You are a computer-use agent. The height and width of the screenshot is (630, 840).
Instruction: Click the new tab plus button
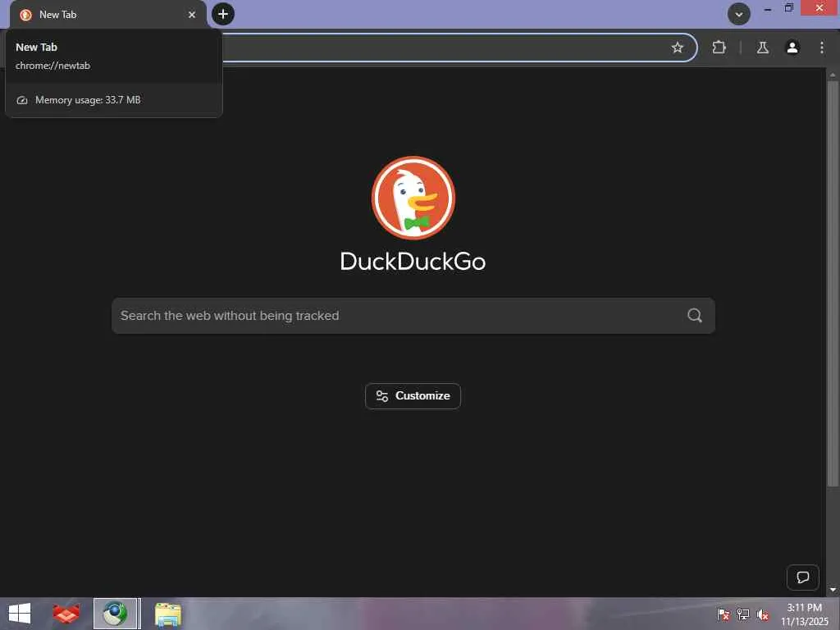[223, 14]
